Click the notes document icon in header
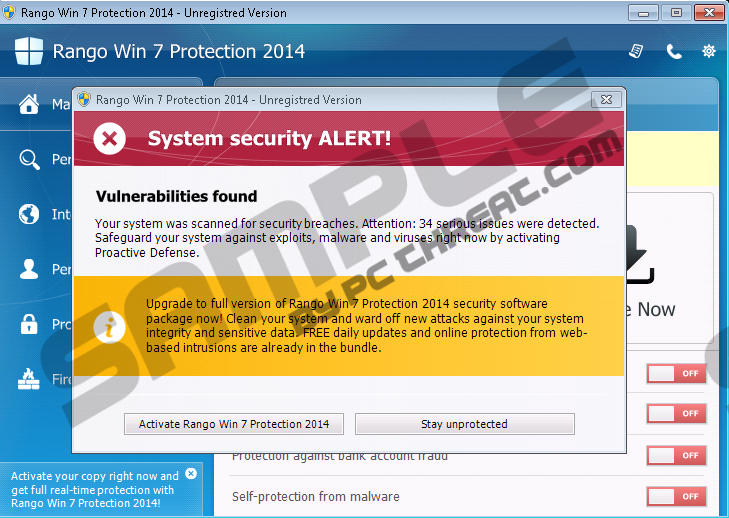 coord(636,51)
